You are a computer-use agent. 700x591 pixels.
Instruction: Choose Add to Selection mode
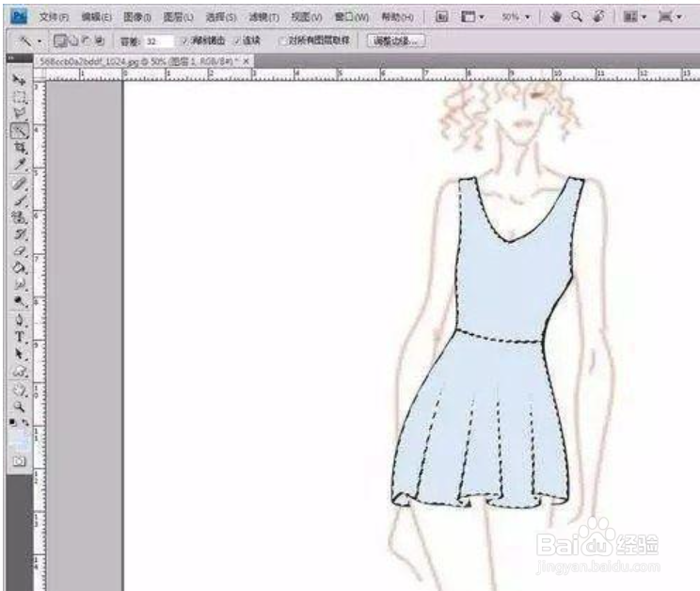[73, 41]
